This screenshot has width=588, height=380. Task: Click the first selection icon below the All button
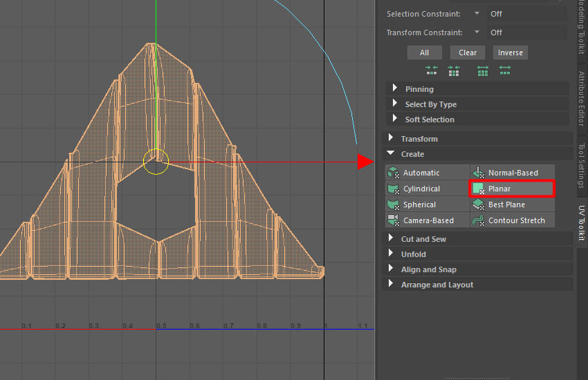pyautogui.click(x=432, y=70)
